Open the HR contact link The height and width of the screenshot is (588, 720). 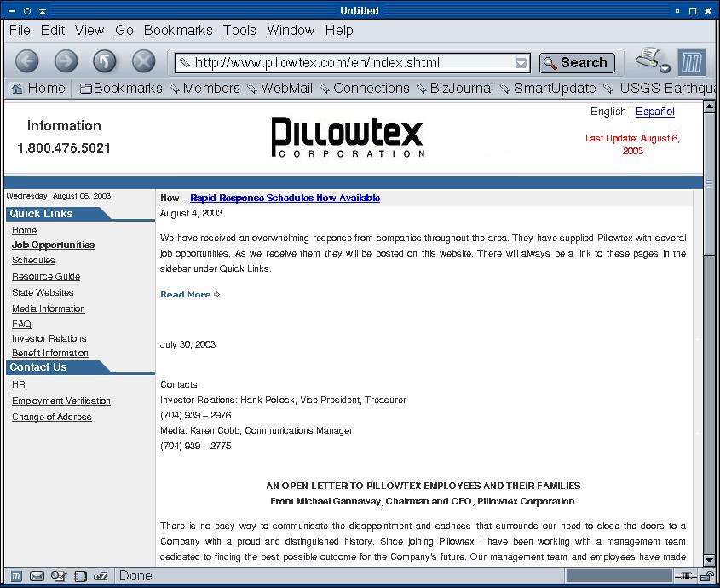(19, 384)
